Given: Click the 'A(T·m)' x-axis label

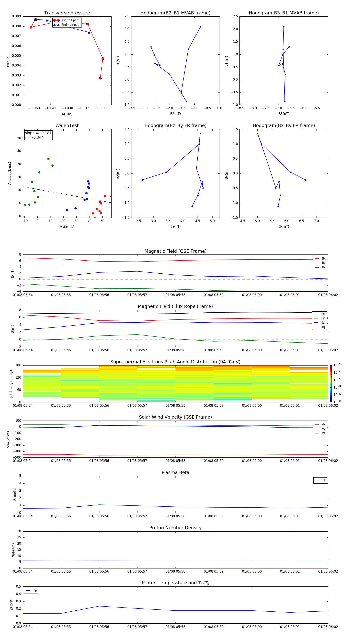Looking at the screenshot, I should 67,114.
